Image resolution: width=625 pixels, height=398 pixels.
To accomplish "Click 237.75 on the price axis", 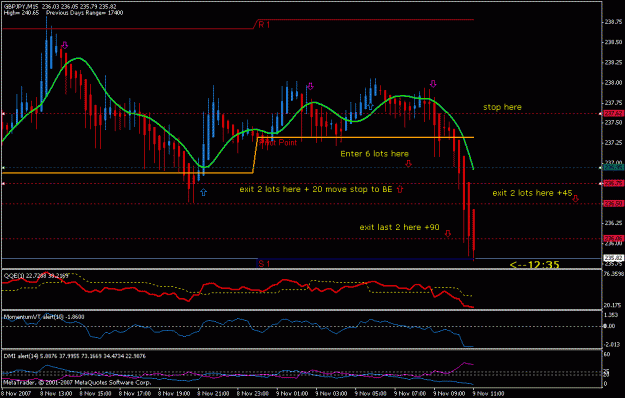I will (x=613, y=103).
